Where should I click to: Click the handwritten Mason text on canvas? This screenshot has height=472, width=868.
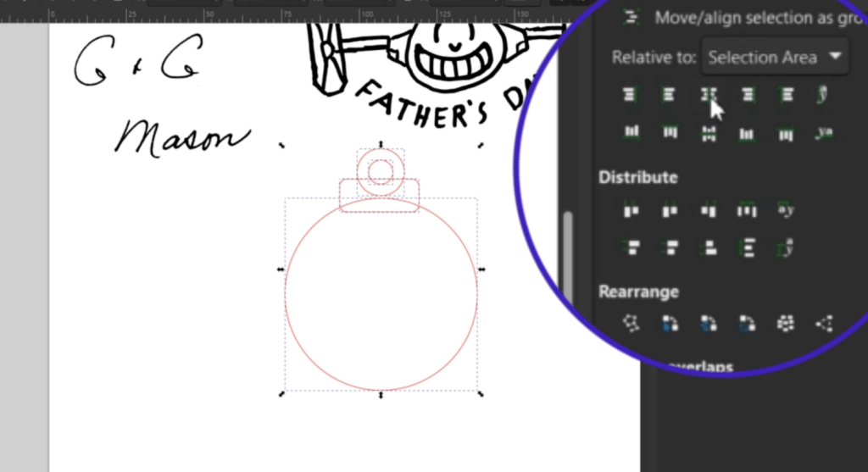182,137
